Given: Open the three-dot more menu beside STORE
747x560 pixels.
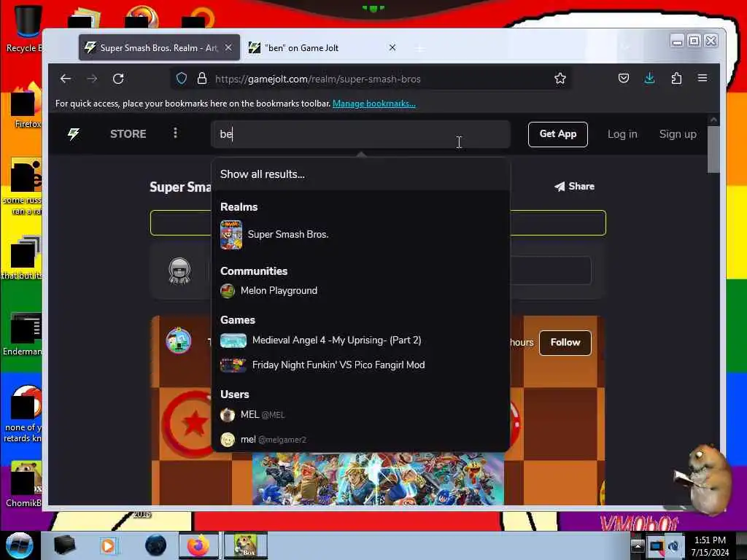Looking at the screenshot, I should tap(175, 133).
